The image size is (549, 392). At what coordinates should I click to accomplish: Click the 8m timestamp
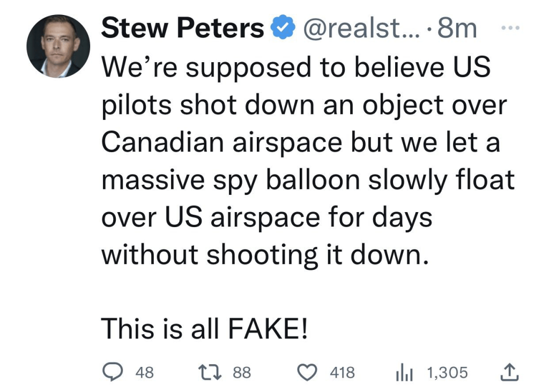click(x=457, y=29)
